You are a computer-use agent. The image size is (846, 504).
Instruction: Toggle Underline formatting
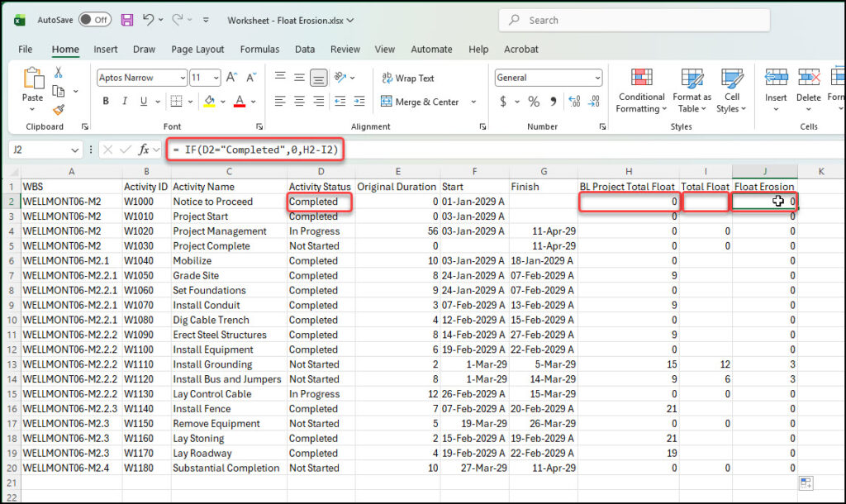coord(144,101)
